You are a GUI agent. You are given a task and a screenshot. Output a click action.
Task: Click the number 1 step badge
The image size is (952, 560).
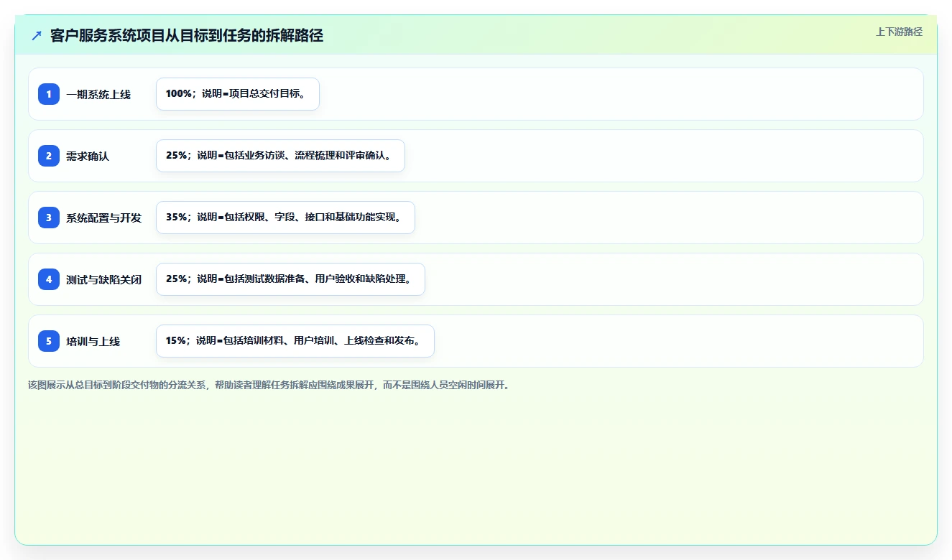pos(49,94)
